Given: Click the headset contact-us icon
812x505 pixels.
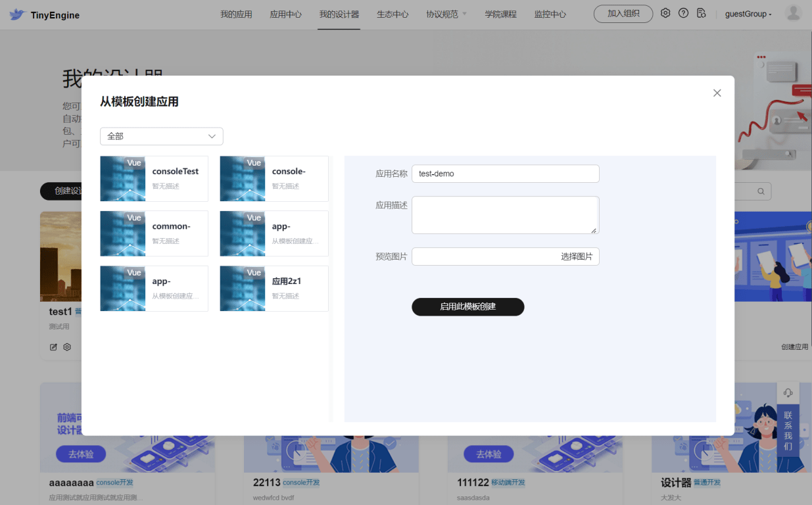Looking at the screenshot, I should (x=788, y=393).
